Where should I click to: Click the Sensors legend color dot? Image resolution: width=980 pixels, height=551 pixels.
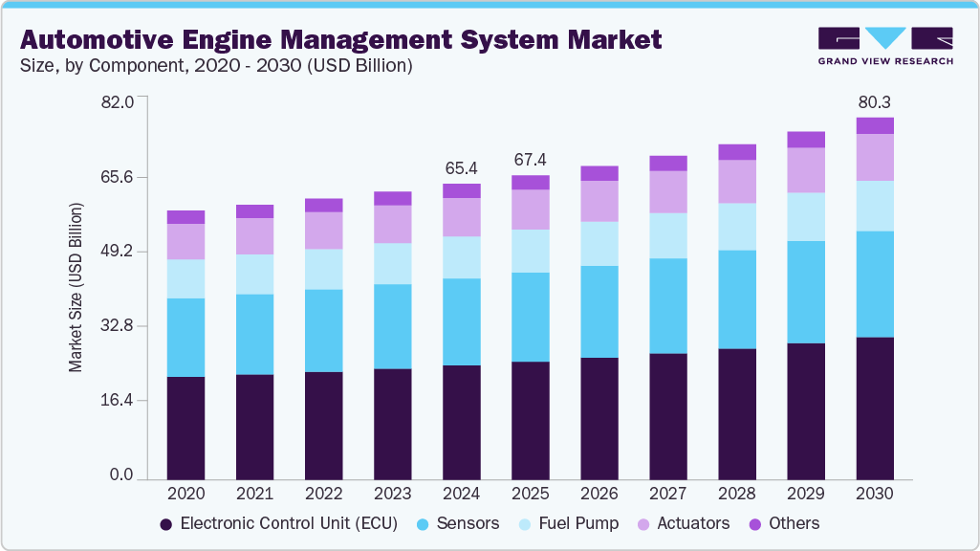click(423, 524)
